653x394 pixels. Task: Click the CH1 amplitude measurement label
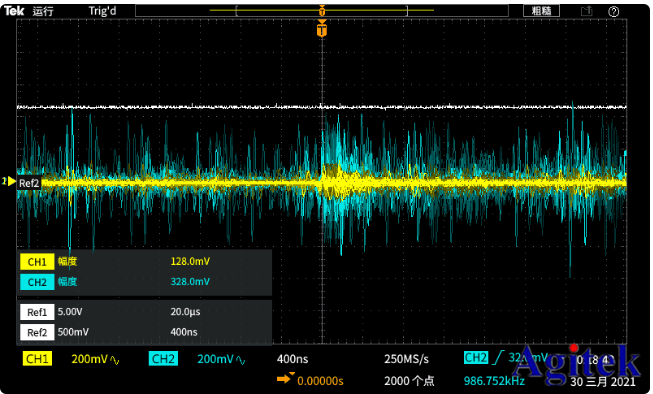[67, 262]
